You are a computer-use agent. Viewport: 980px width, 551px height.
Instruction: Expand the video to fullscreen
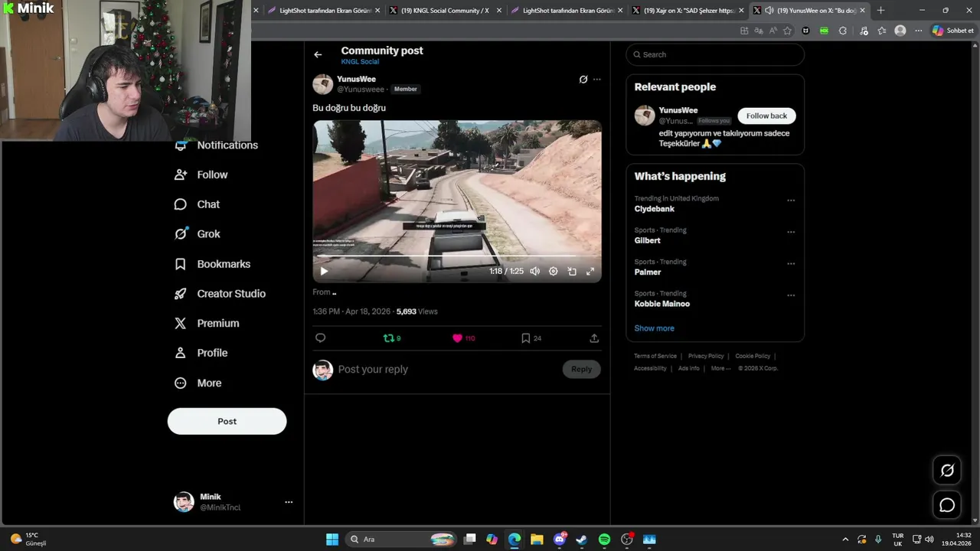[590, 271]
